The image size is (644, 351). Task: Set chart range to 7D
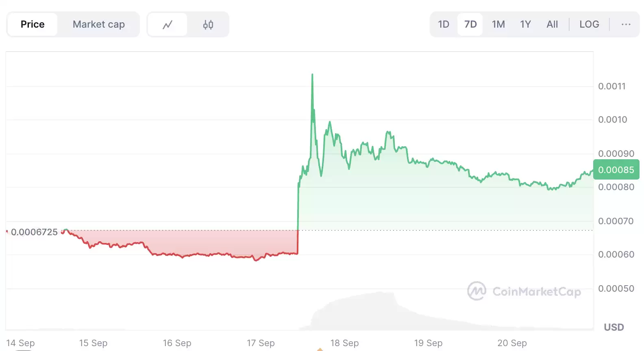pos(470,24)
